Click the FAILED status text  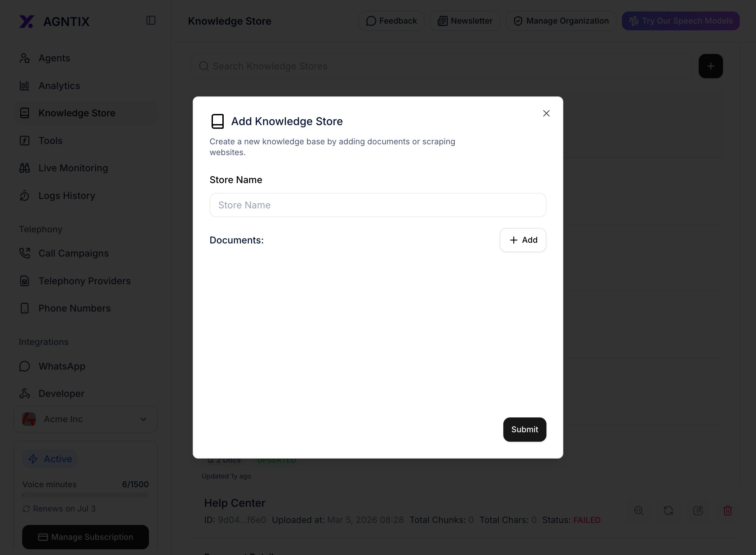[587, 520]
